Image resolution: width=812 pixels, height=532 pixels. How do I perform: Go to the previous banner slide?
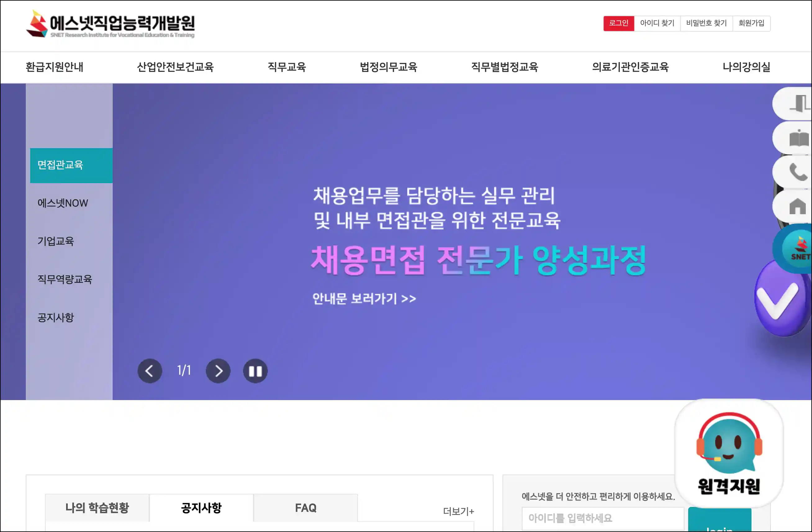[x=150, y=371]
